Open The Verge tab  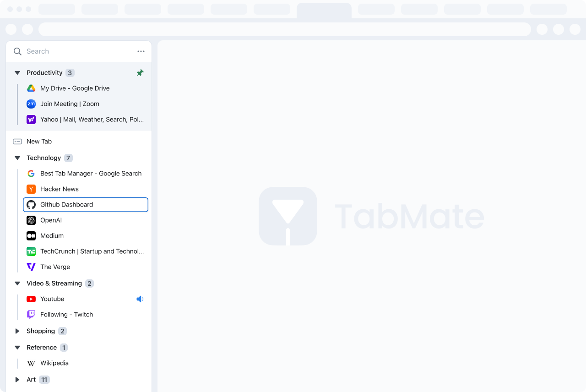[x=55, y=267]
